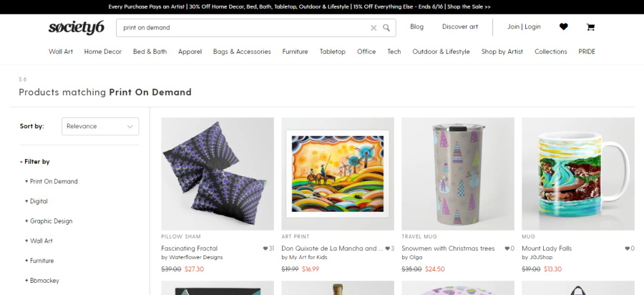The height and width of the screenshot is (295, 644).
Task: Like the Fascinating Fractal pillow sham
Action: click(x=265, y=248)
